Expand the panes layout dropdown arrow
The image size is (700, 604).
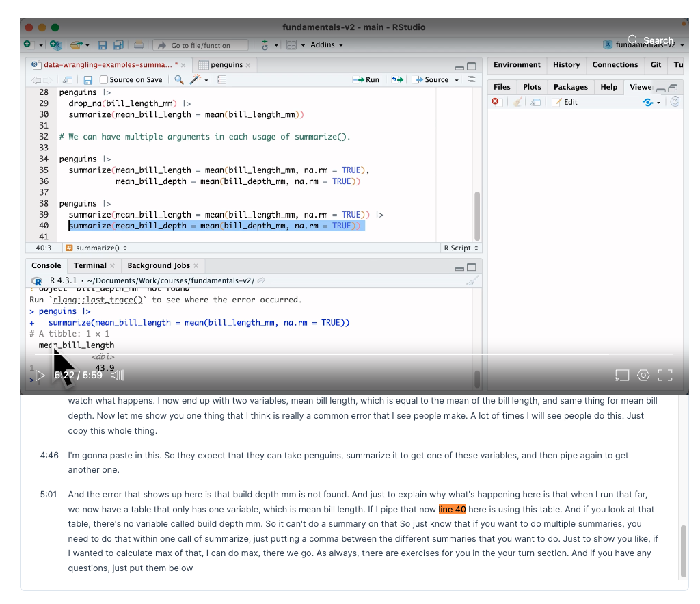click(303, 45)
